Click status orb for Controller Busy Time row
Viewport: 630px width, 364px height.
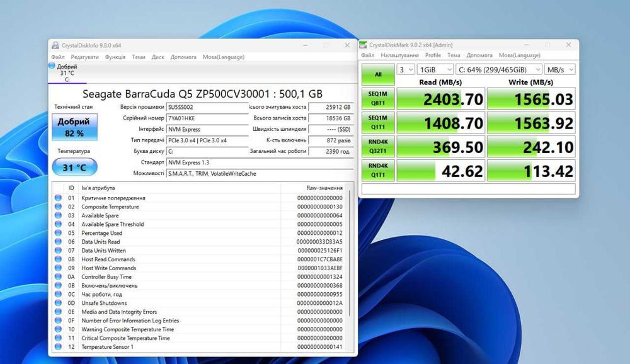(58, 277)
